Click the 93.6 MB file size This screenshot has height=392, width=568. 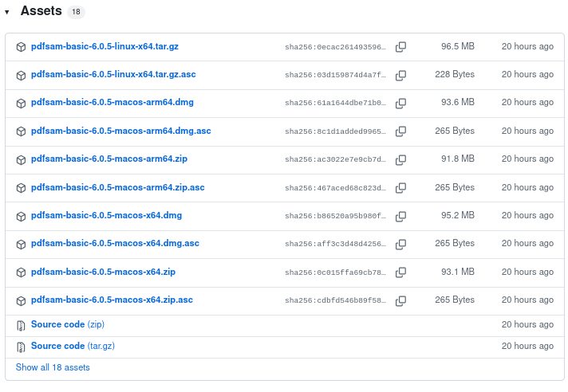458,102
